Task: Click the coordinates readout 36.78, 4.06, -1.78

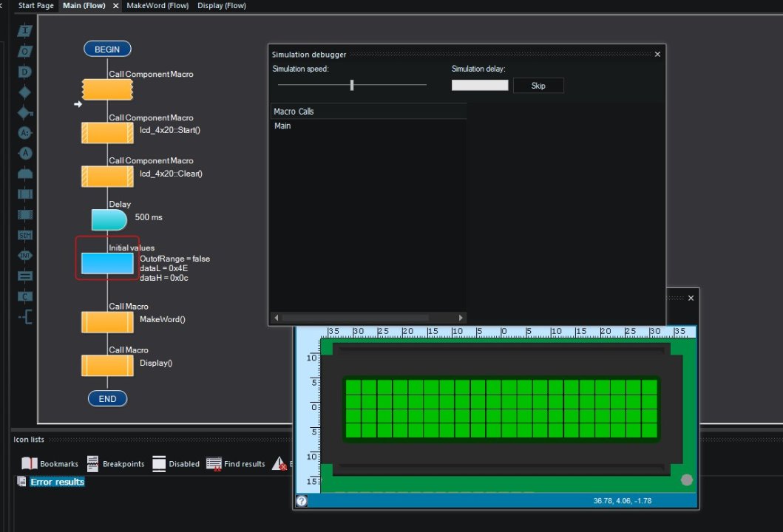Action: pyautogui.click(x=623, y=500)
